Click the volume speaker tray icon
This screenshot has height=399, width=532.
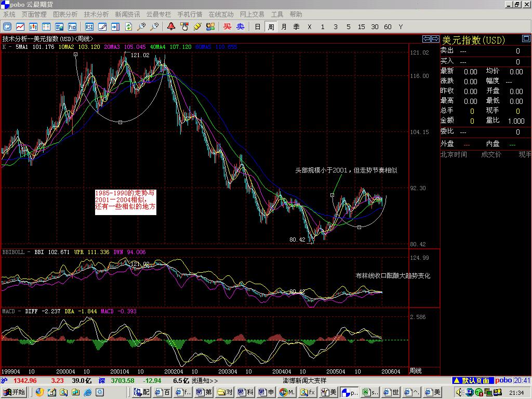click(x=459, y=392)
